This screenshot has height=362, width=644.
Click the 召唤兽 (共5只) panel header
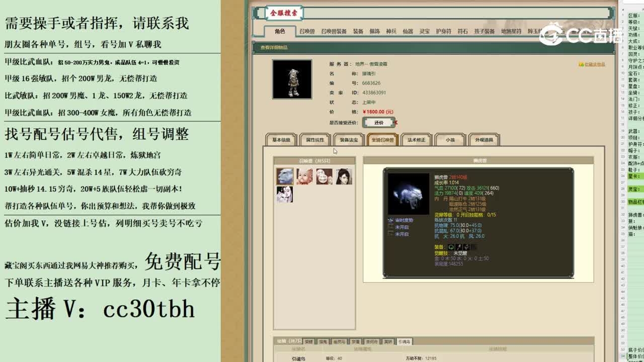point(314,161)
